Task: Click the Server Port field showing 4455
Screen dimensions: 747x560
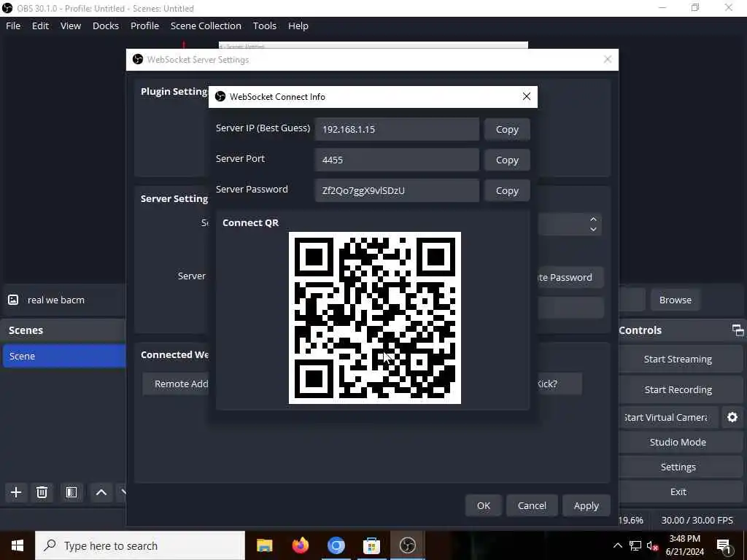Action: [x=397, y=160]
